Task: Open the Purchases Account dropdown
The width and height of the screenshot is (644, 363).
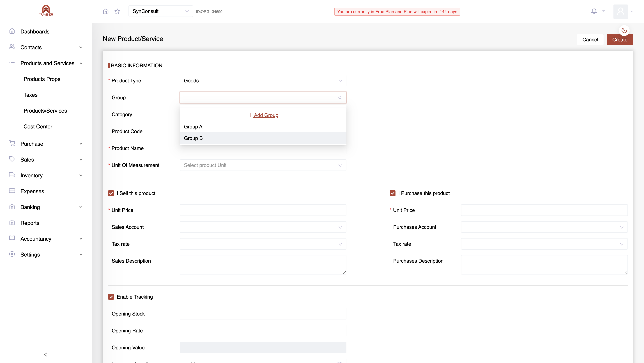Action: coord(544,227)
